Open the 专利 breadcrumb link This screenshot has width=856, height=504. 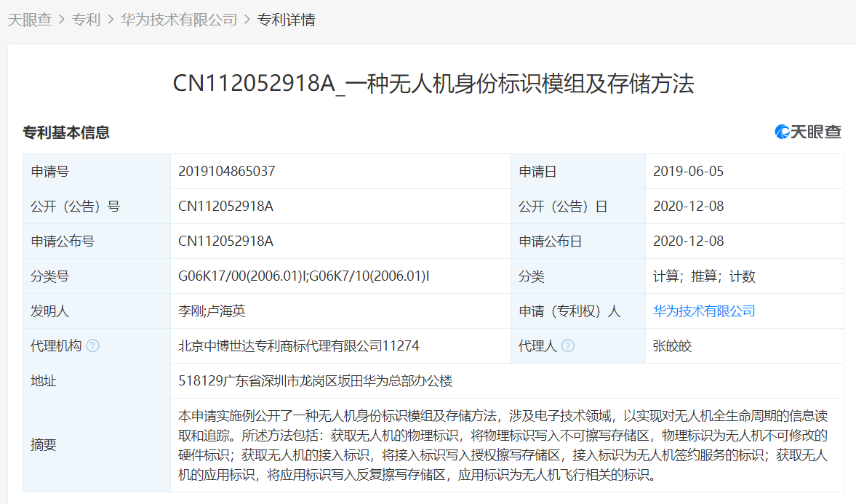[86, 20]
